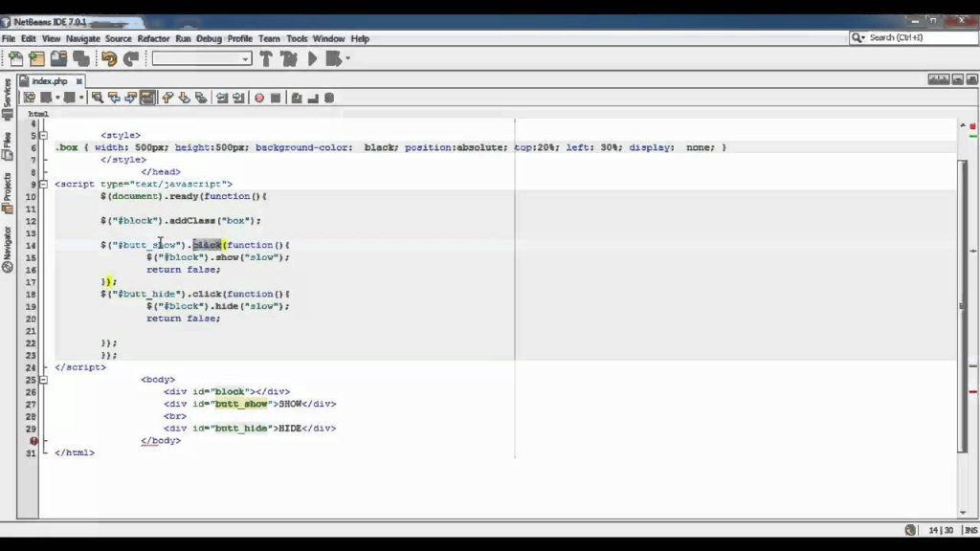The height and width of the screenshot is (551, 980).
Task: Jump to last edit location icon
Action: pos(30,98)
